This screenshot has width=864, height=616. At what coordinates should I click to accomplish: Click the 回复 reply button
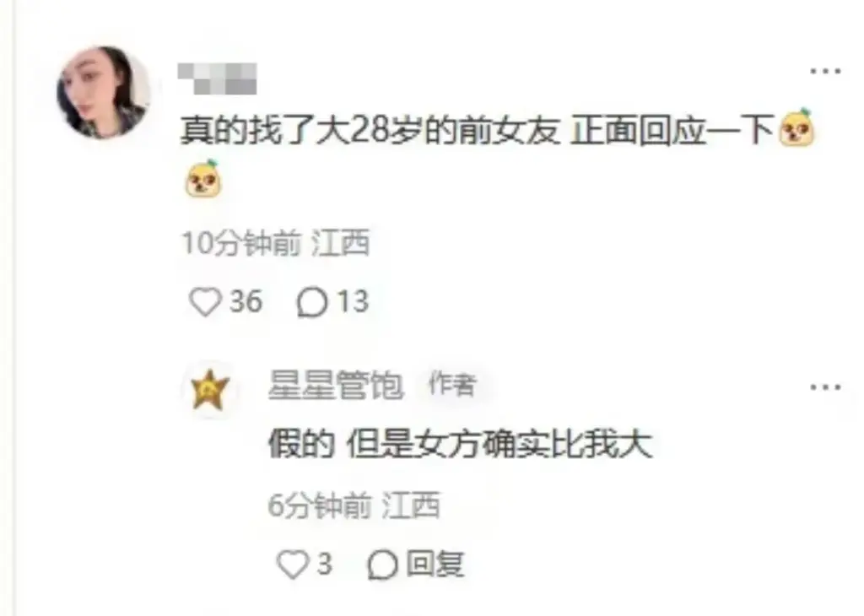435,565
